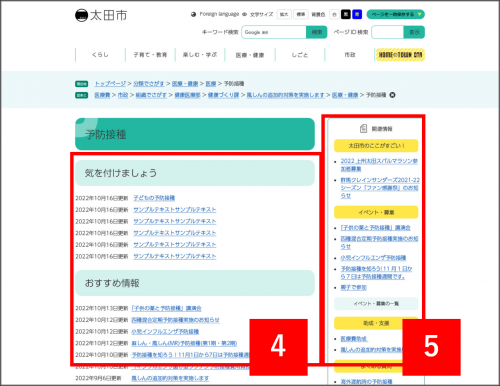Click the 表示 button for page ID
Image resolution: width=500 pixels, height=386 pixels.
click(x=414, y=32)
